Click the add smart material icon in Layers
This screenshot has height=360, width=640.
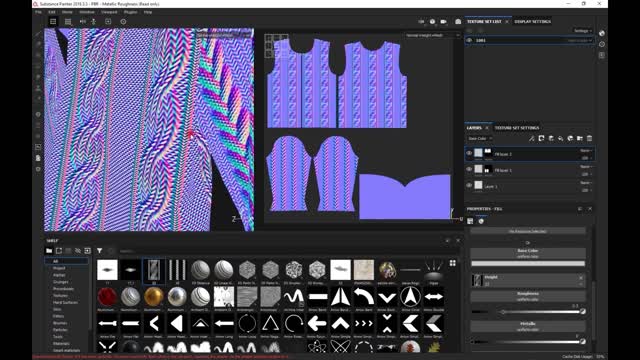[570, 139]
